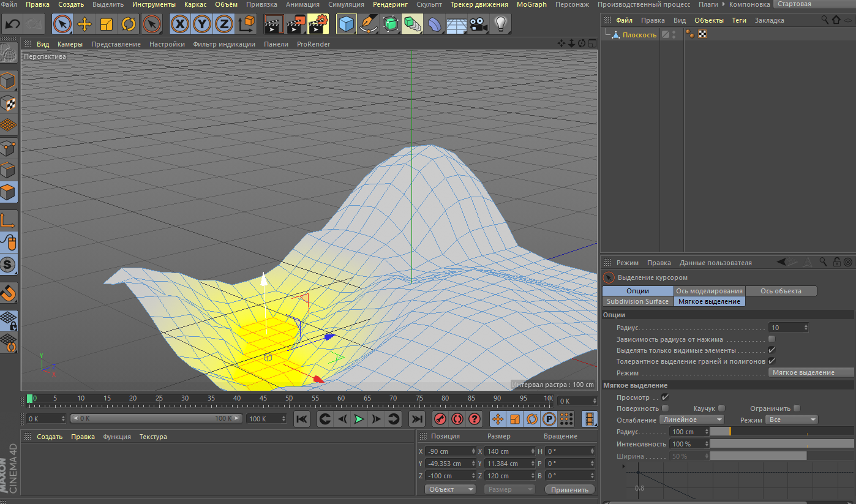Open the MoGraph menu
The image size is (856, 504).
[x=531, y=4]
